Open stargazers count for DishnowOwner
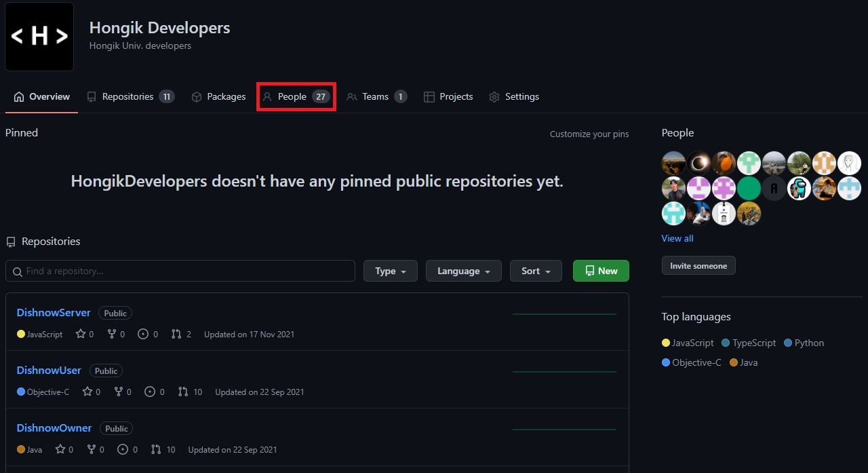 (x=64, y=449)
